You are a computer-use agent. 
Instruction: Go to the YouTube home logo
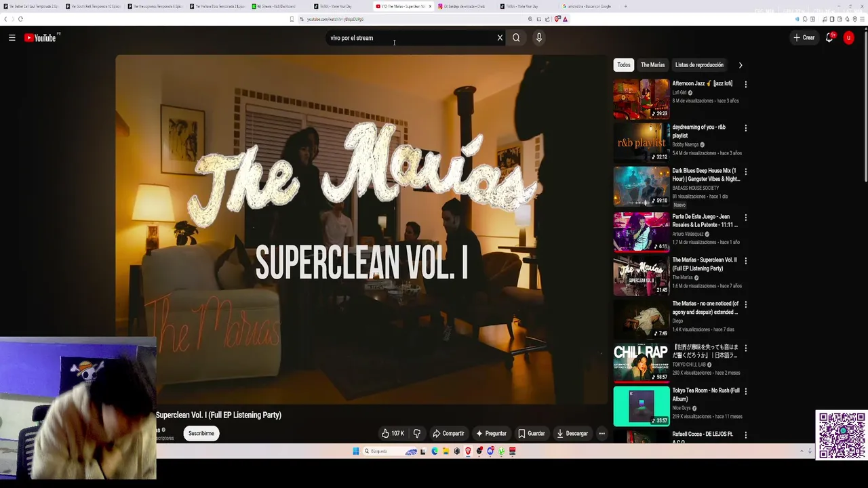[41, 38]
